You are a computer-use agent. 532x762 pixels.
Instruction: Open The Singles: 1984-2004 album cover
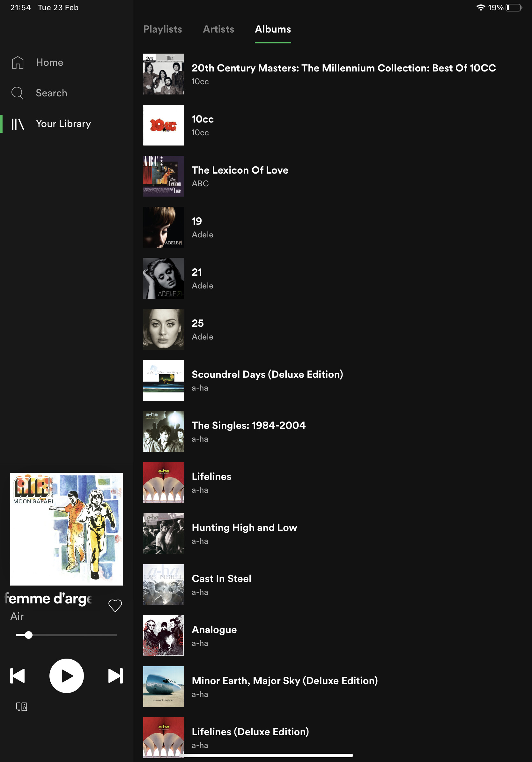164,431
